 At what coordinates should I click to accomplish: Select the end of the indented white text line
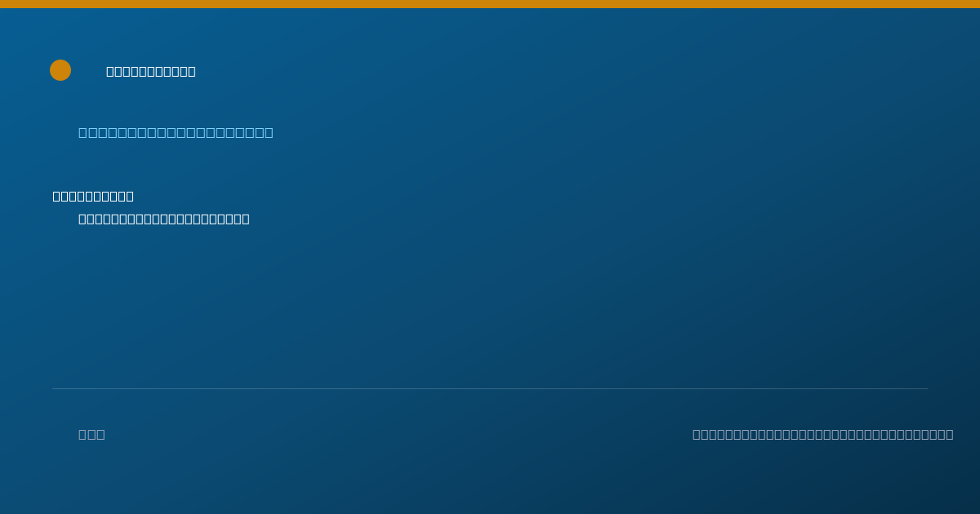pyautogui.click(x=246, y=219)
